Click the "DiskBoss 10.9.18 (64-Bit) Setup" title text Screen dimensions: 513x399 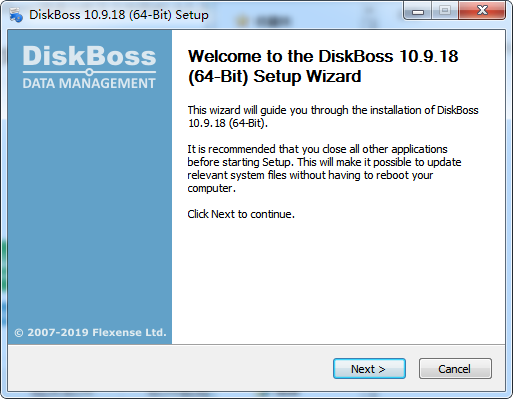point(119,15)
